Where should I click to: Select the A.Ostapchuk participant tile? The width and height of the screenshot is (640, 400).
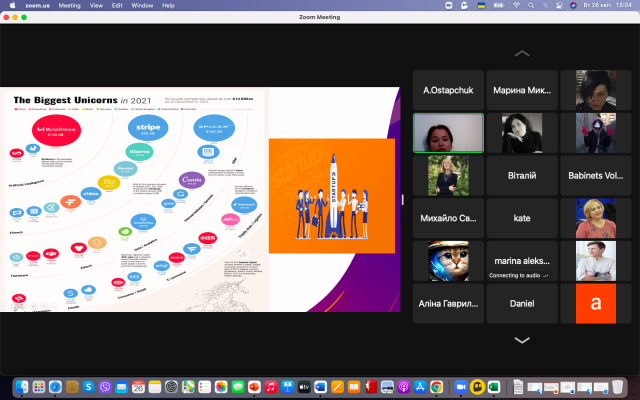[x=448, y=90]
